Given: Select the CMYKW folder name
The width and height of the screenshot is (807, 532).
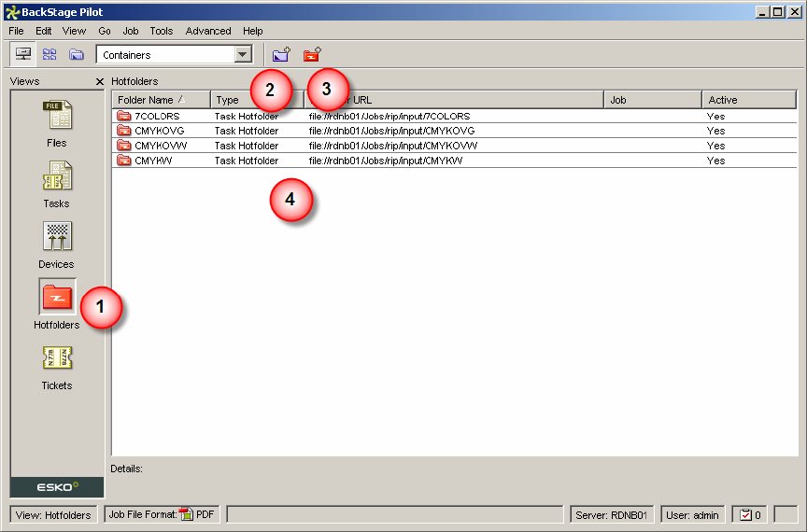Looking at the screenshot, I should [x=153, y=161].
